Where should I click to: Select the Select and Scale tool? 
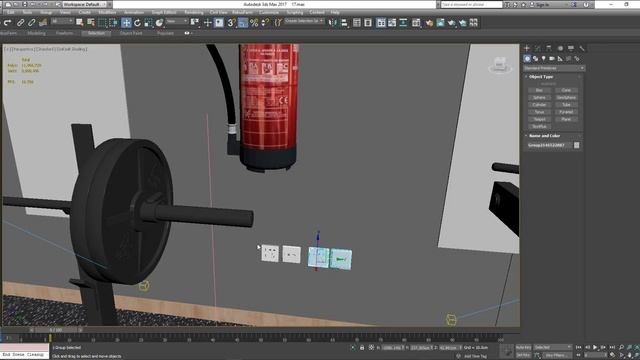[148, 22]
